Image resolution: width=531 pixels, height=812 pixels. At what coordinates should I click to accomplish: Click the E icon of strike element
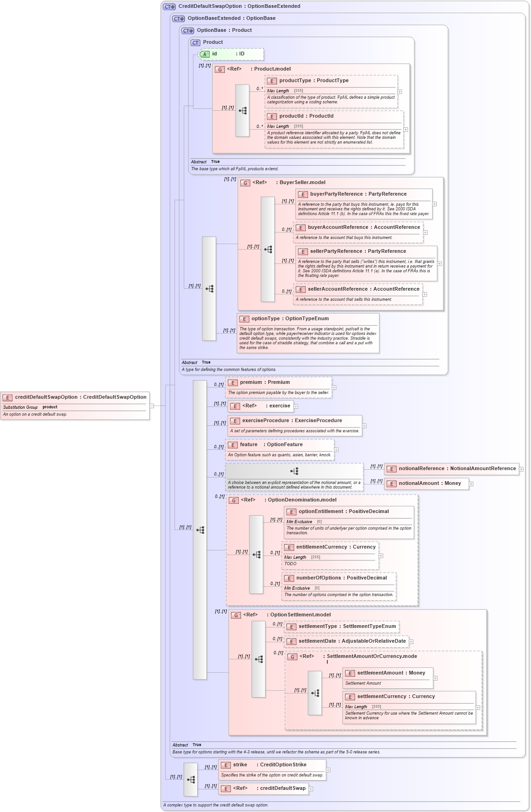[x=226, y=765]
